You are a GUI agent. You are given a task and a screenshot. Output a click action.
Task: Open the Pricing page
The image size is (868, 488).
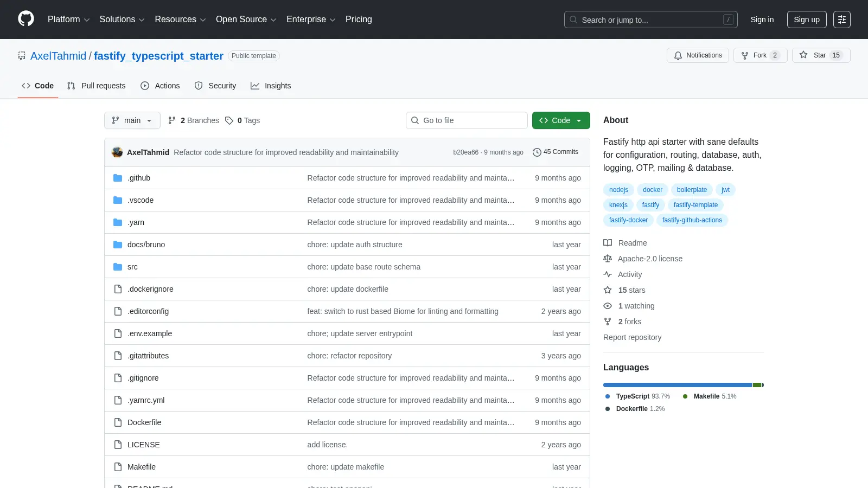pos(359,20)
